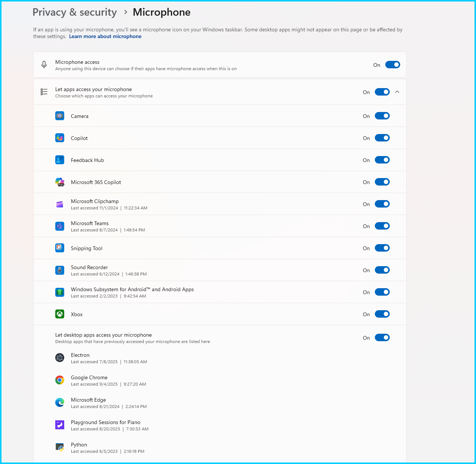
Task: Toggle the Let apps access your microphone switch
Action: 382,92
